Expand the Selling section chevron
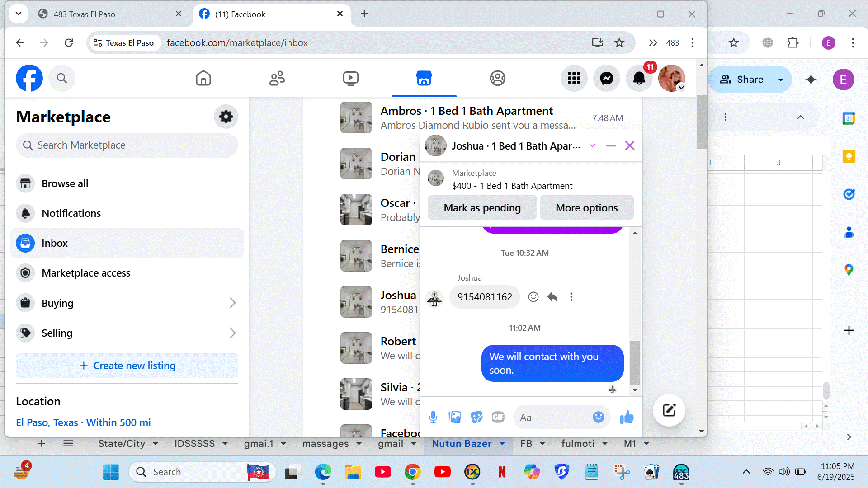The width and height of the screenshot is (868, 488). 232,333
